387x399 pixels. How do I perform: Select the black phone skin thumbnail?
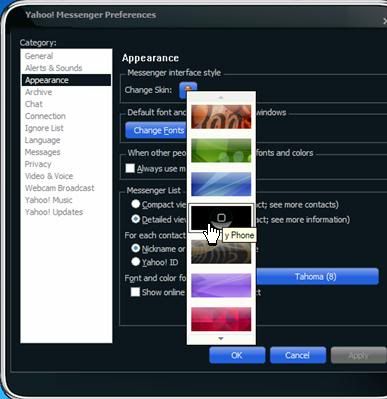click(221, 218)
